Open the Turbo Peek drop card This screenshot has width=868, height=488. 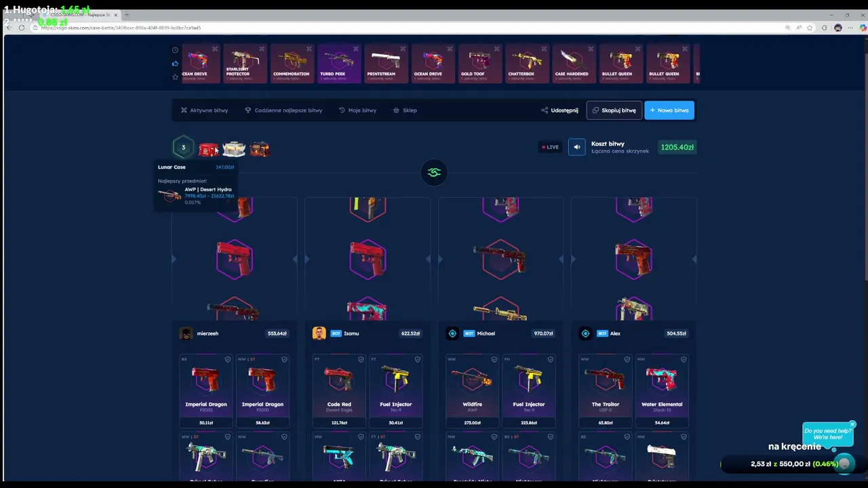339,64
